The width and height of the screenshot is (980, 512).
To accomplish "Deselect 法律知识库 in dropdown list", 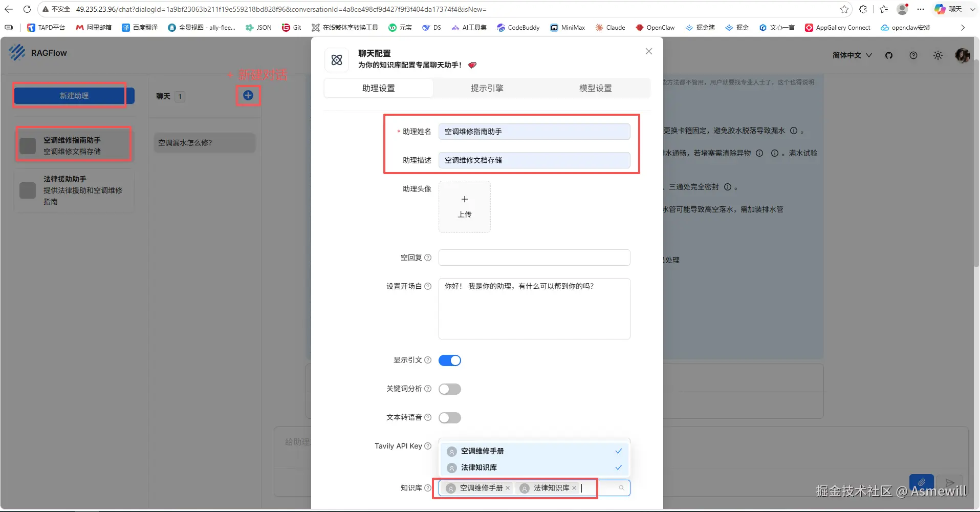I will (535, 467).
